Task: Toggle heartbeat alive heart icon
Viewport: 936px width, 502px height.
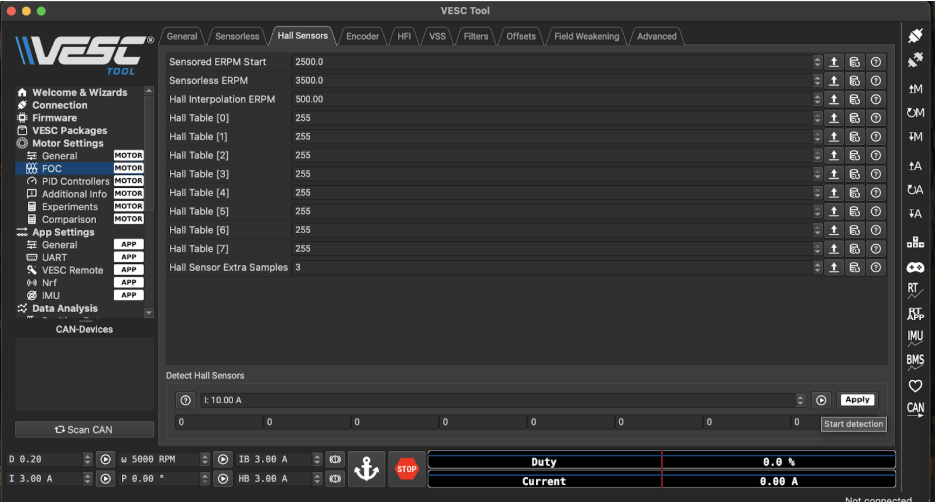Action: pyautogui.click(x=915, y=386)
